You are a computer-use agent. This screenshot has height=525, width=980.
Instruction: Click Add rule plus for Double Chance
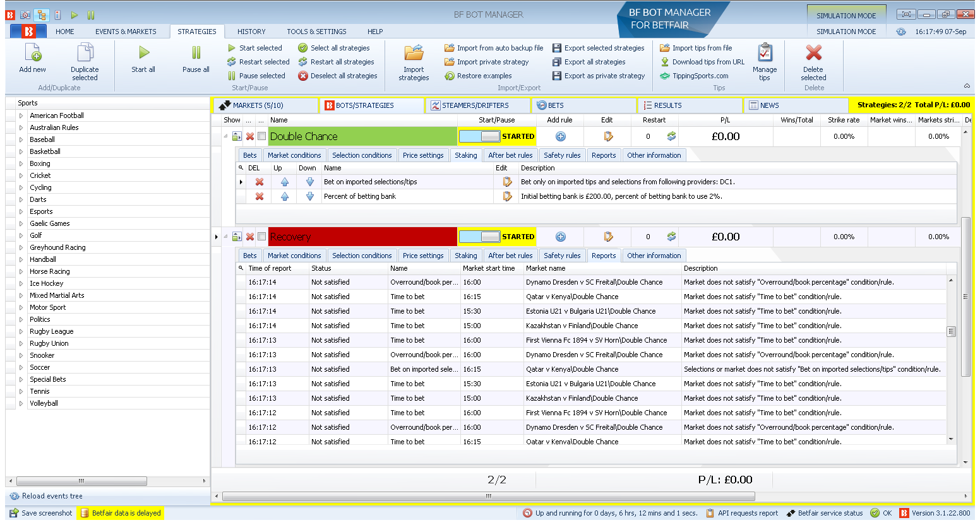(560, 136)
